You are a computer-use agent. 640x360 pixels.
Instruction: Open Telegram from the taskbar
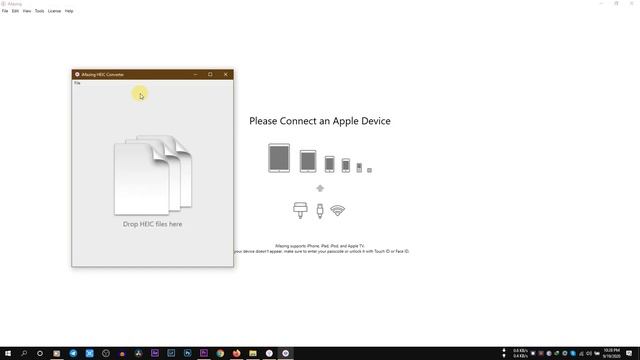click(x=73, y=353)
